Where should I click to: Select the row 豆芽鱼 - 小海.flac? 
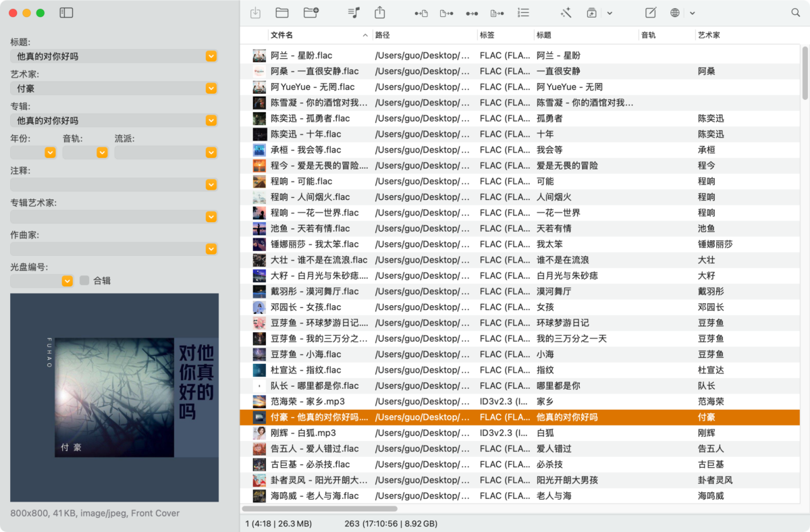(x=520, y=354)
